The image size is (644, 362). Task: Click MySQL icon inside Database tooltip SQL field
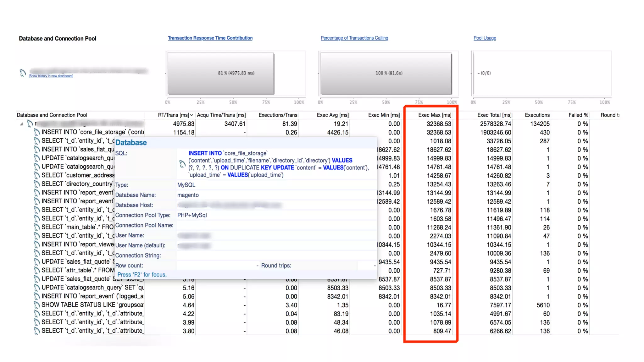click(x=182, y=164)
